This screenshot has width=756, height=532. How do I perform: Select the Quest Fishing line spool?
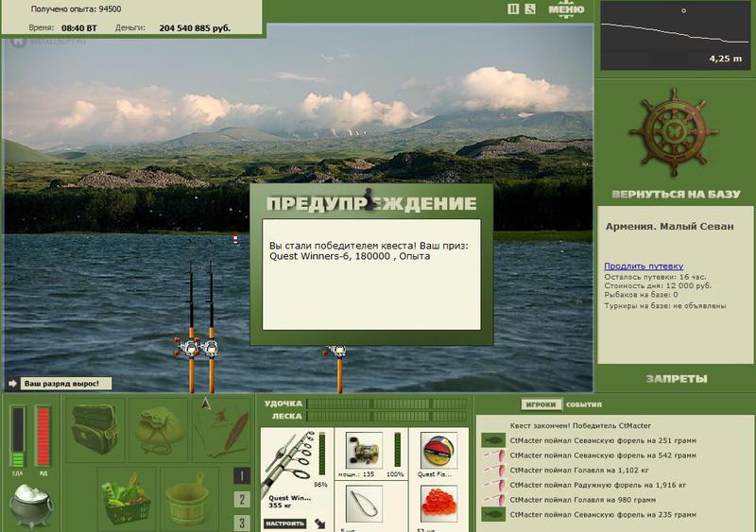pyautogui.click(x=438, y=451)
